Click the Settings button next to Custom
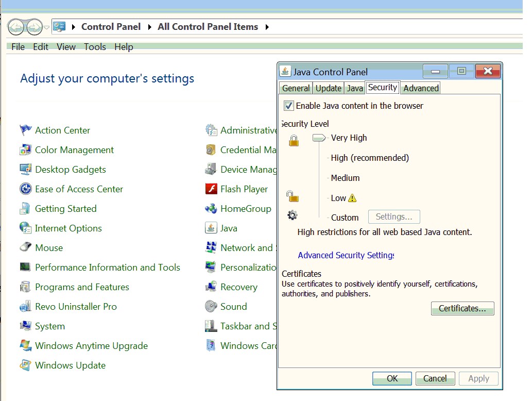The width and height of the screenshot is (532, 401). 393,216
